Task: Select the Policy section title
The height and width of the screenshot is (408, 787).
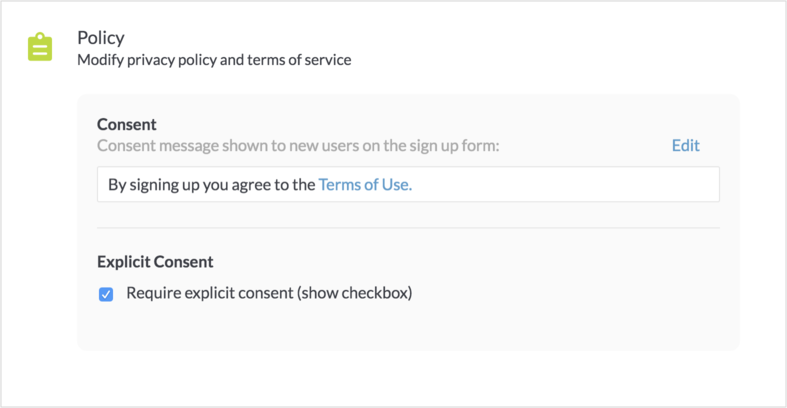Action: (x=101, y=38)
